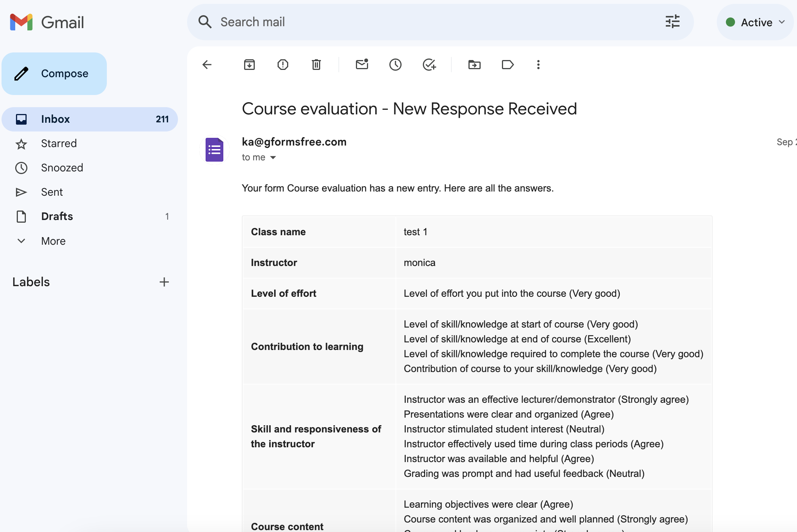
Task: Open the Inbox folder
Action: coord(56,119)
